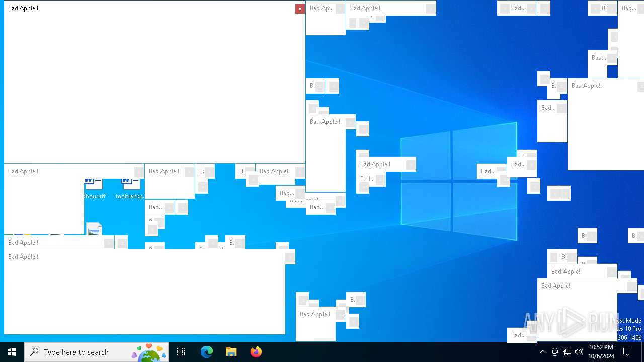Close the active Bad Apple!! window
The width and height of the screenshot is (644, 362).
[x=300, y=9]
